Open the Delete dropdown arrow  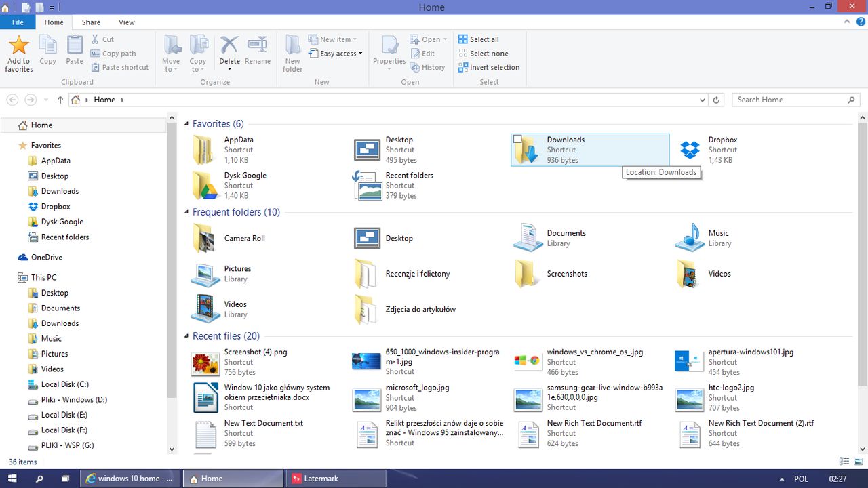point(229,70)
